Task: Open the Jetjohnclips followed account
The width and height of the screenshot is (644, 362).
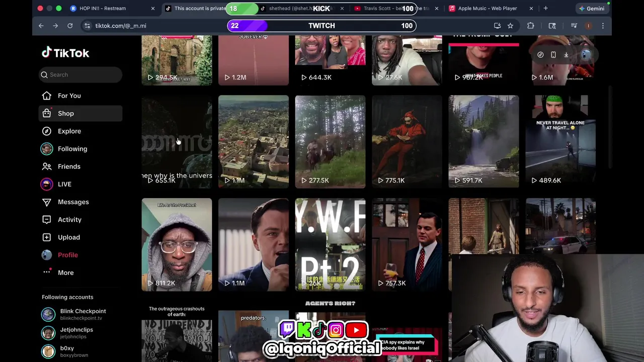Action: 80,333
